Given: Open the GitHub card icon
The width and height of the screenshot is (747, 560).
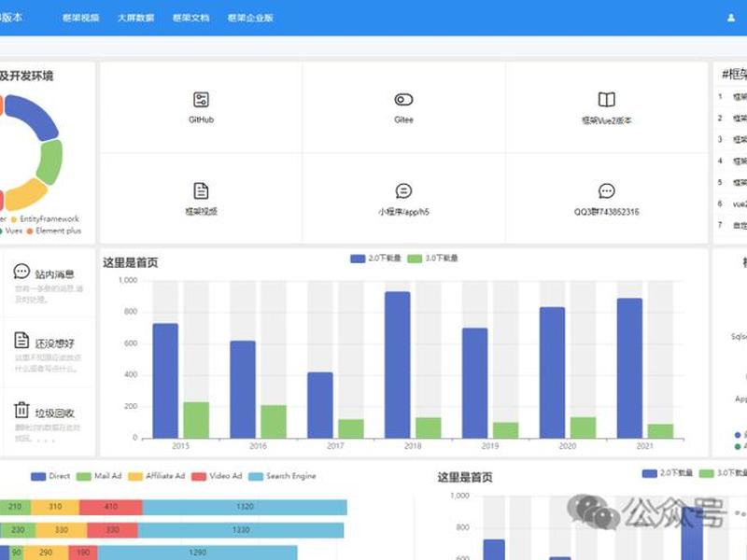Looking at the screenshot, I should point(201,100).
